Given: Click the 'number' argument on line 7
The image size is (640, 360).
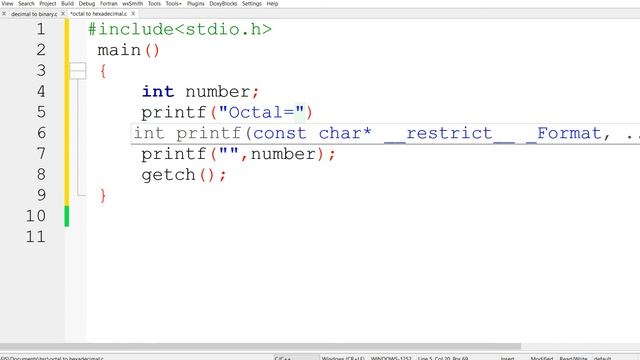Looking at the screenshot, I should tap(283, 154).
